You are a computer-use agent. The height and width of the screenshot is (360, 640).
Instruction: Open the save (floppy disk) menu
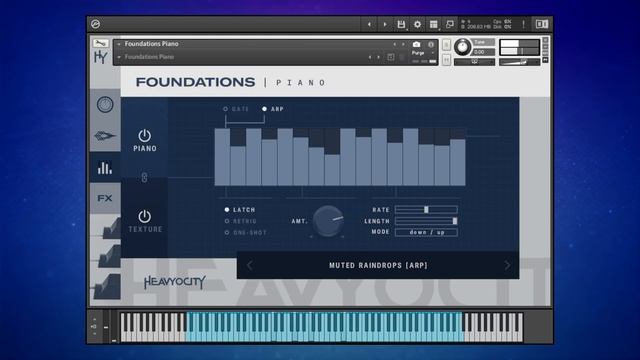coord(401,24)
